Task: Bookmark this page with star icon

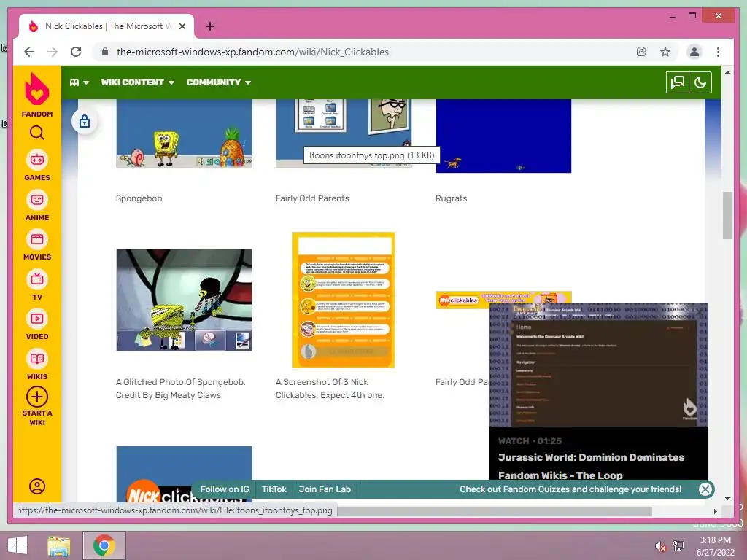Action: [665, 52]
